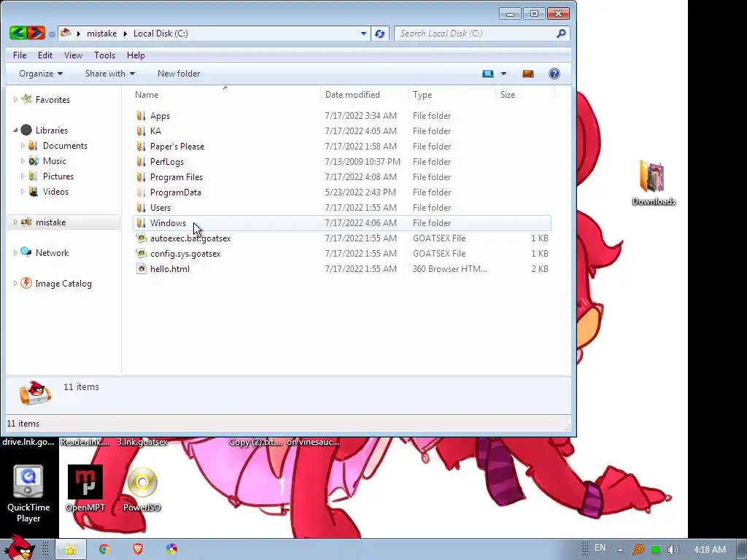Click the green tray icon
This screenshot has height=560, width=747.
(x=656, y=550)
